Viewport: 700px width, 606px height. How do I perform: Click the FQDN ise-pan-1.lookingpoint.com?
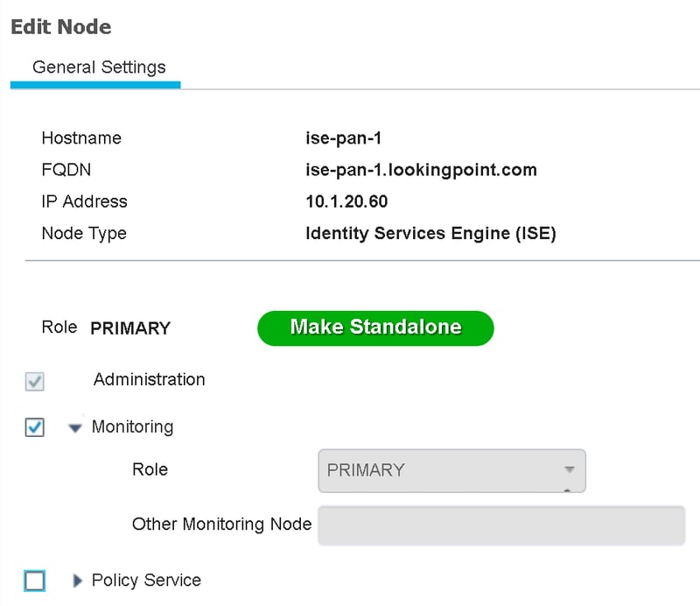point(420,170)
